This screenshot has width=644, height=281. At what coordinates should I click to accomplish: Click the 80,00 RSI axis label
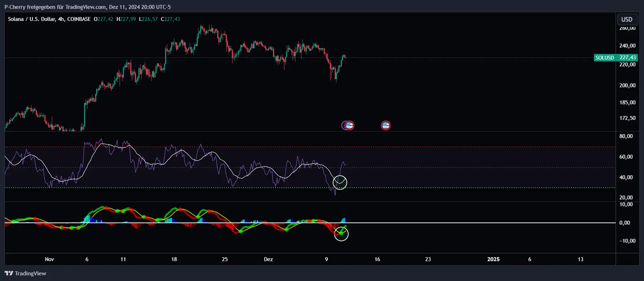click(x=626, y=136)
